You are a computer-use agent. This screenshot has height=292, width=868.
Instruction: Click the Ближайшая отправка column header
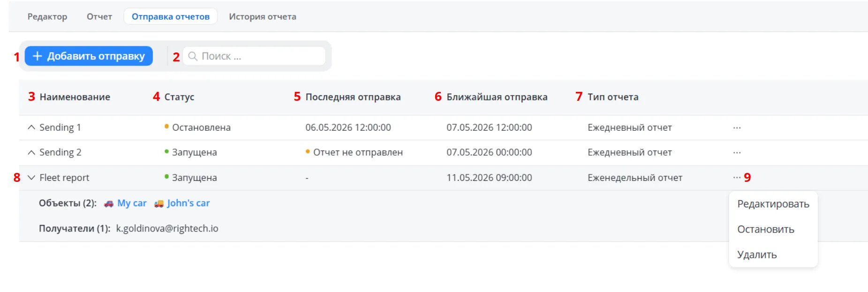click(497, 97)
